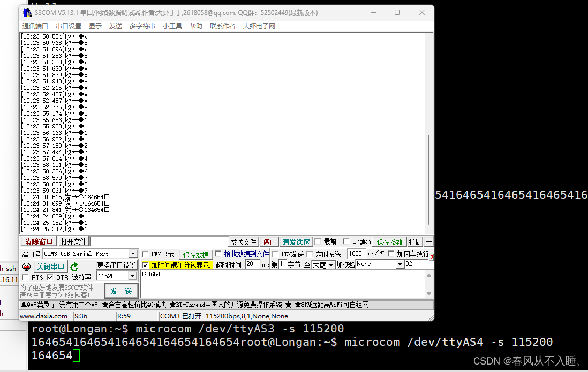Uncheck the DTR checkbox
Screen dimensions: 588x372
click(50, 276)
